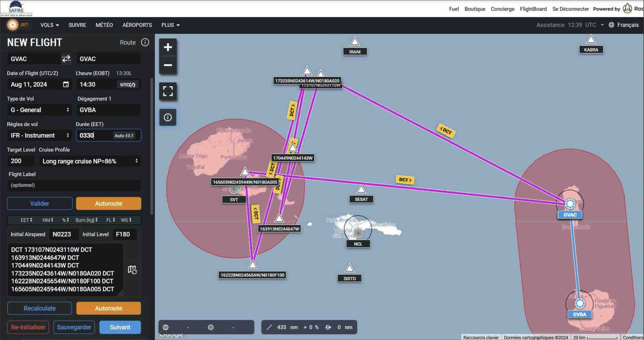Open the FlightBoard link
644x340 pixels.
533,9
